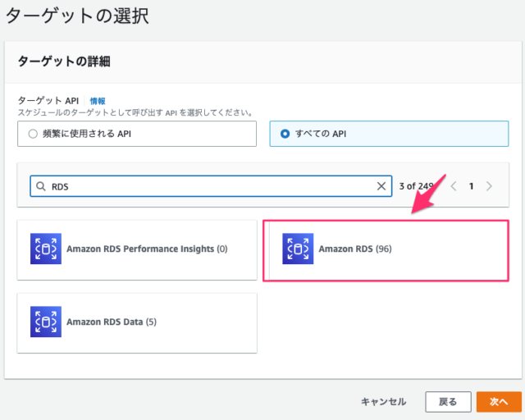
Task: Click the キャンセル button
Action: 383,402
